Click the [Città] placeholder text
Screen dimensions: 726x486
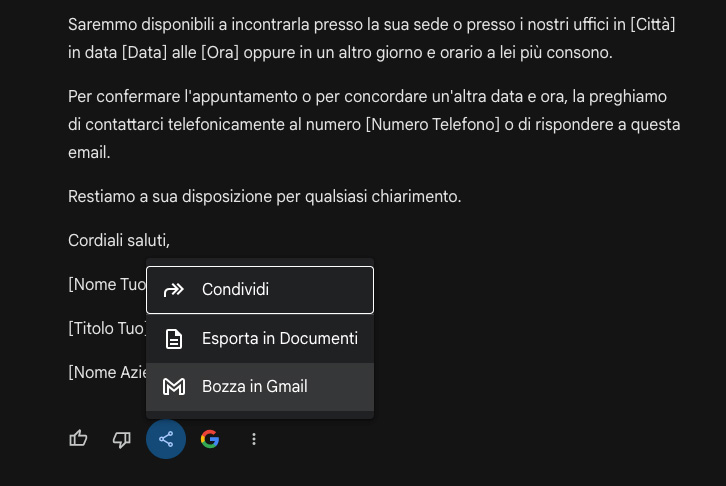(x=655, y=24)
